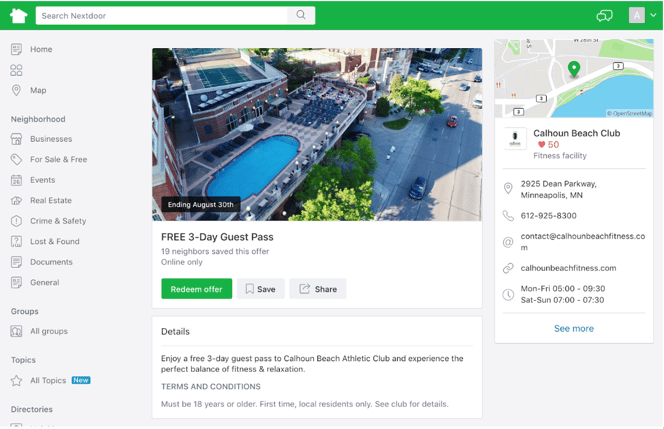Click the New badge beside All Topics
664x429 pixels.
(81, 380)
